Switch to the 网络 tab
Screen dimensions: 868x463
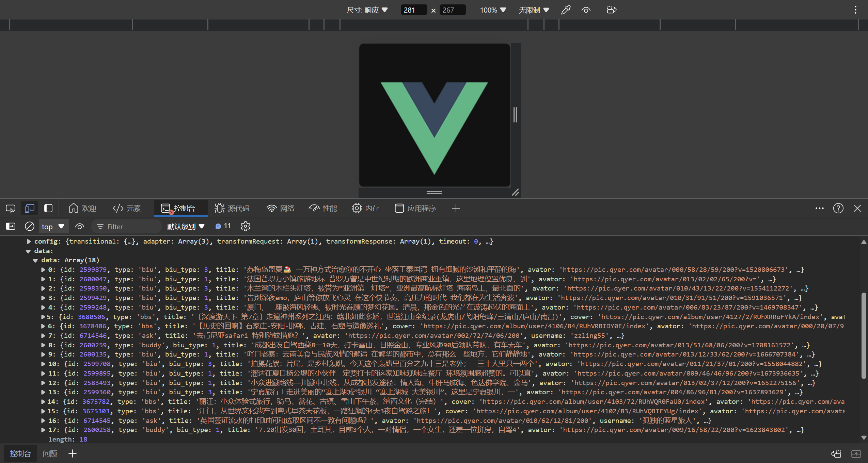tap(280, 208)
